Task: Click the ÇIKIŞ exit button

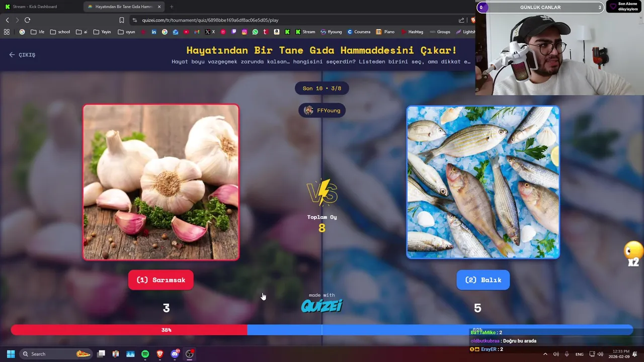Action: (22, 55)
